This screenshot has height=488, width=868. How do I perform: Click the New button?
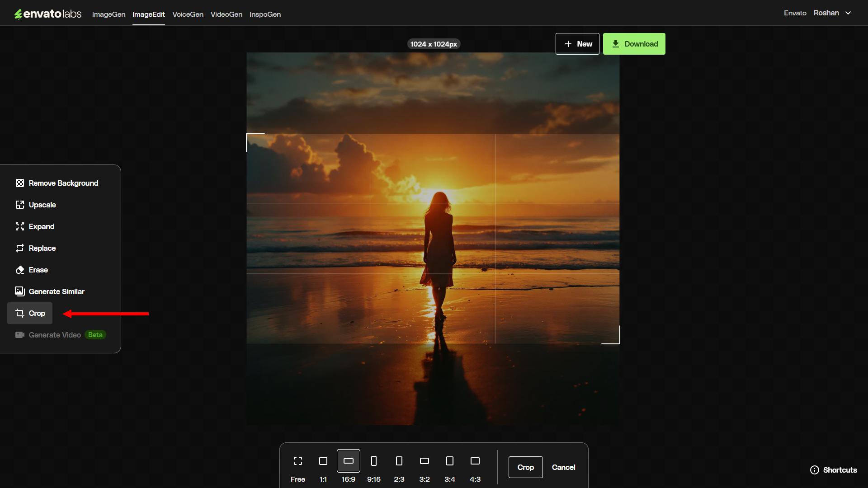[577, 44]
